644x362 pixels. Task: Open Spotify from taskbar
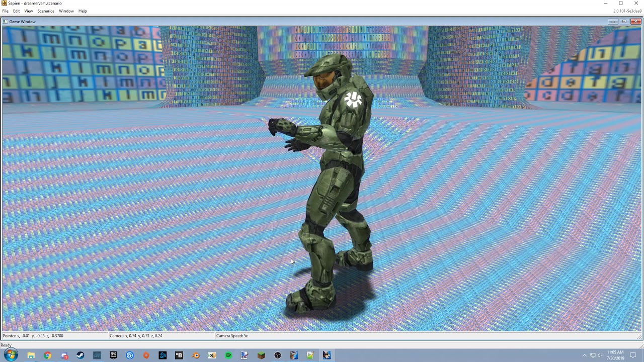228,355
